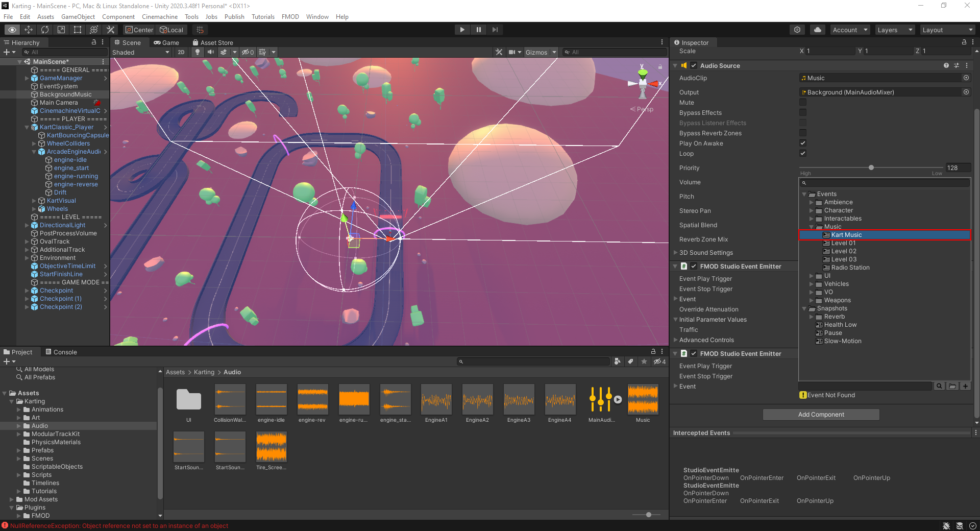980x531 pixels.
Task: Enable Mute on the Audio Source
Action: 803,102
